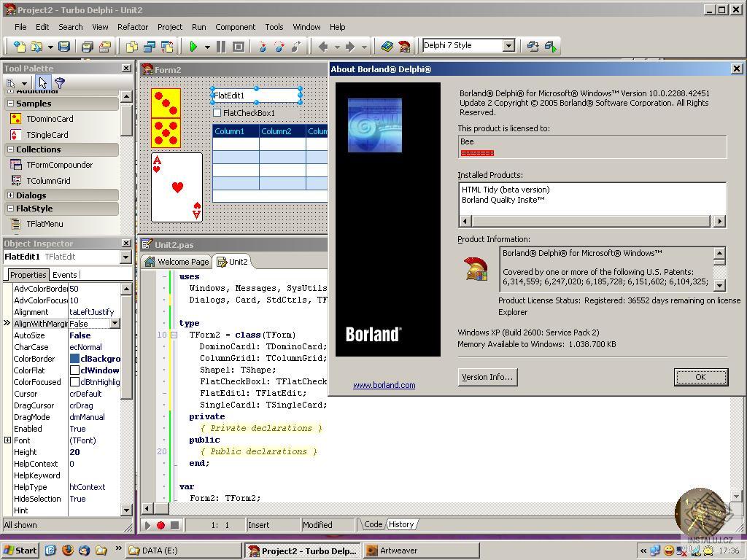Expand the Dialogs category in Tool Palette
747x560 pixels.
click(10, 195)
